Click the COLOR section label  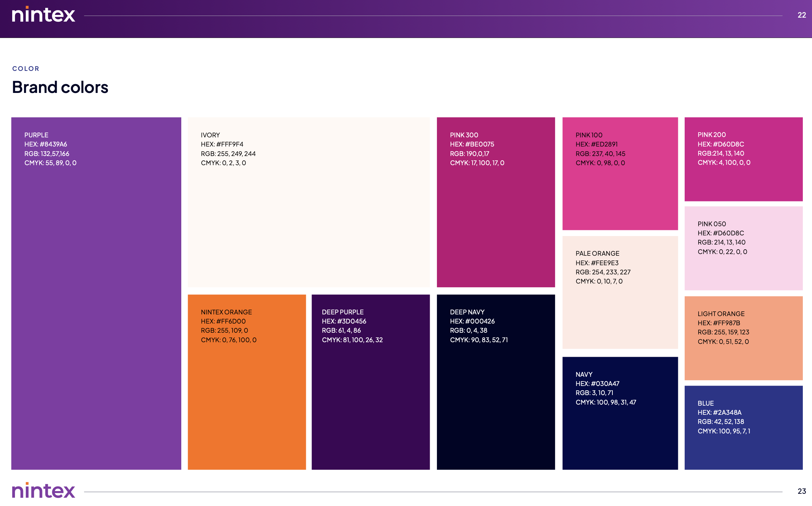click(x=26, y=69)
